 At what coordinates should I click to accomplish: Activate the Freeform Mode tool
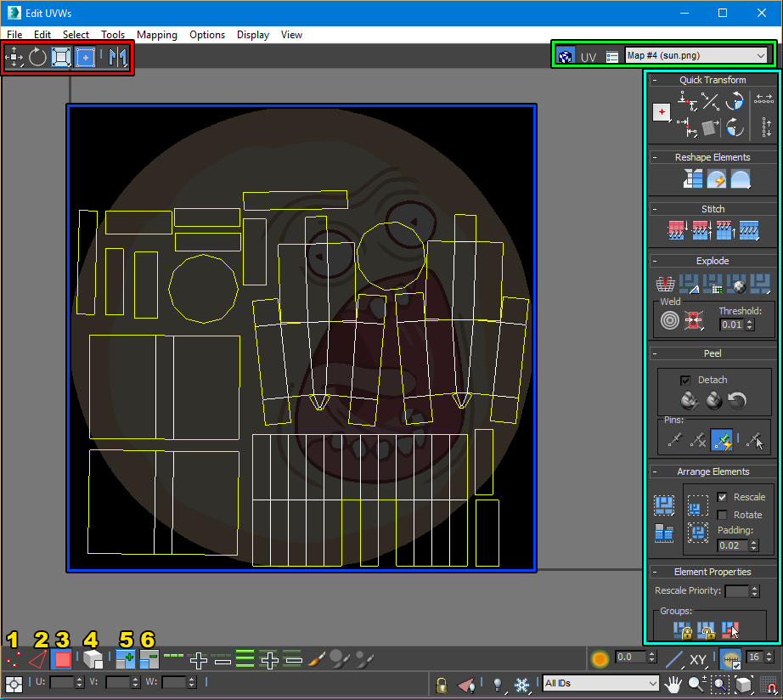[85, 58]
